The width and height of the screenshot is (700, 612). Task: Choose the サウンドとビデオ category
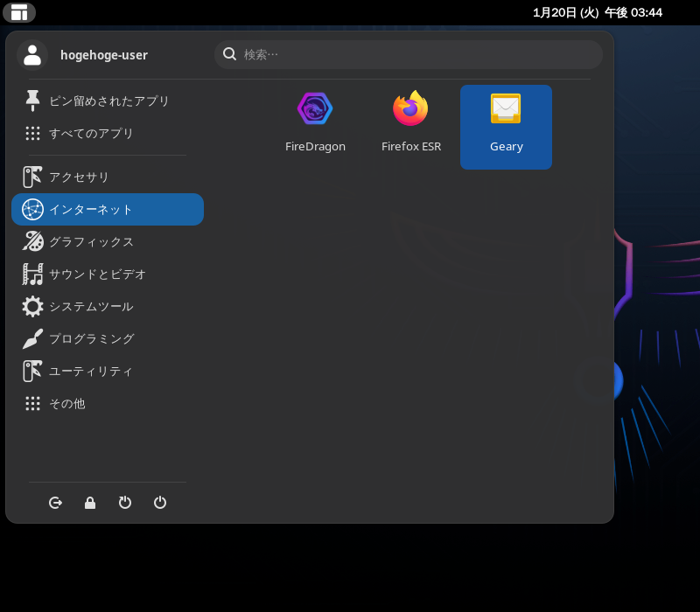tap(108, 274)
